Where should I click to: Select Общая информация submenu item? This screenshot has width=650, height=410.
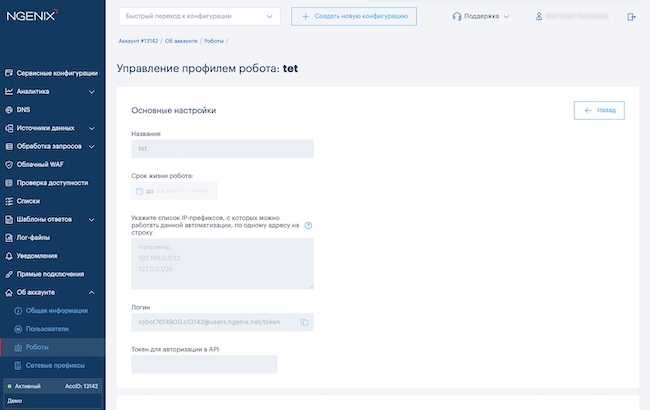56,311
